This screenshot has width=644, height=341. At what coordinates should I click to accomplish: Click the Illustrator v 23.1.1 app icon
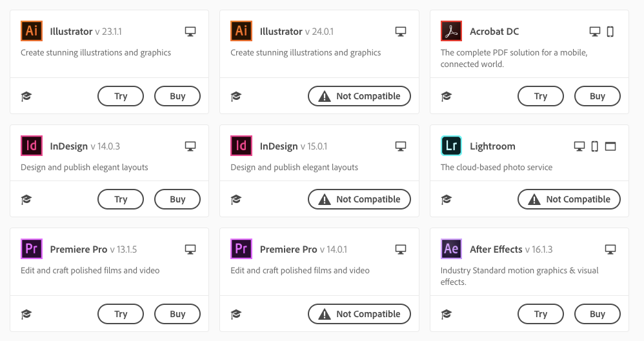point(32,31)
